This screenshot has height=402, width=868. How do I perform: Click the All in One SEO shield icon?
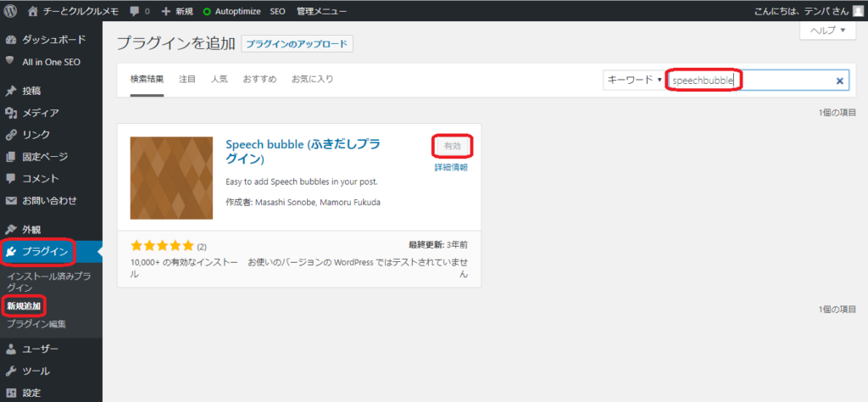point(10,61)
